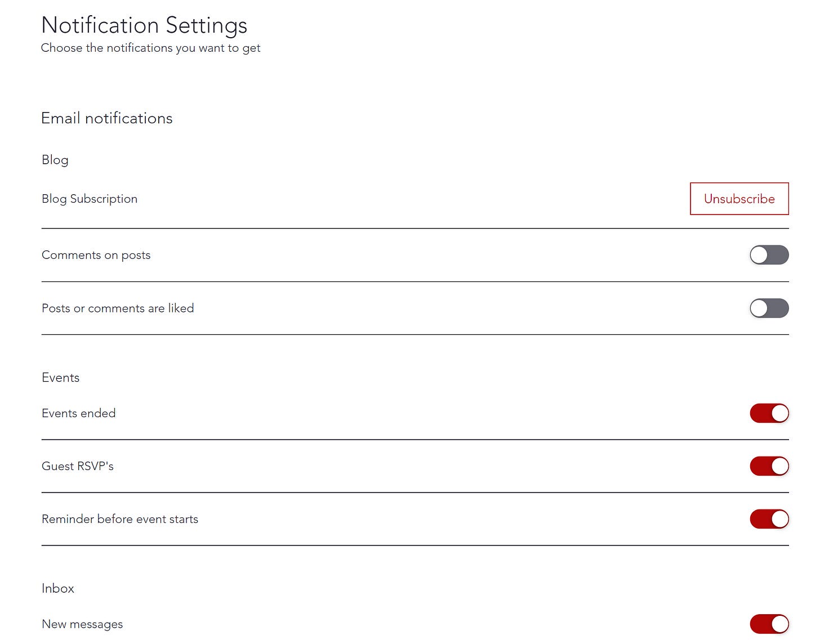Unsubscribe from the Blog Subscription
This screenshot has width=820, height=644.
click(x=739, y=199)
